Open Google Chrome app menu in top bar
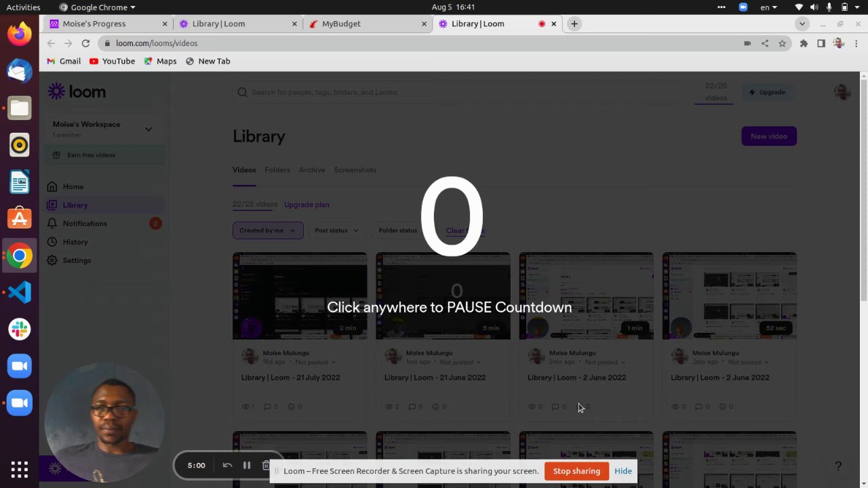Screen dimensions: 868x488 97,7
